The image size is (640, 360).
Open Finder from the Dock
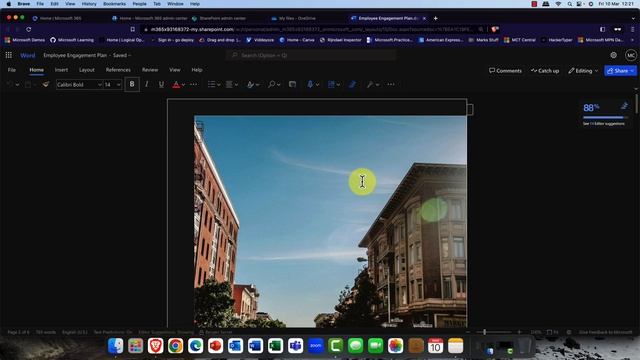point(116,346)
